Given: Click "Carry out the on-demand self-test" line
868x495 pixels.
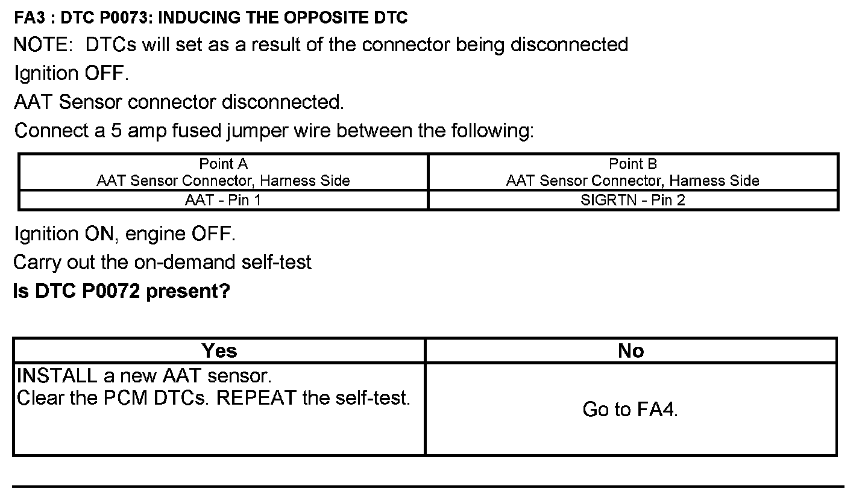Looking at the screenshot, I should point(163,263).
